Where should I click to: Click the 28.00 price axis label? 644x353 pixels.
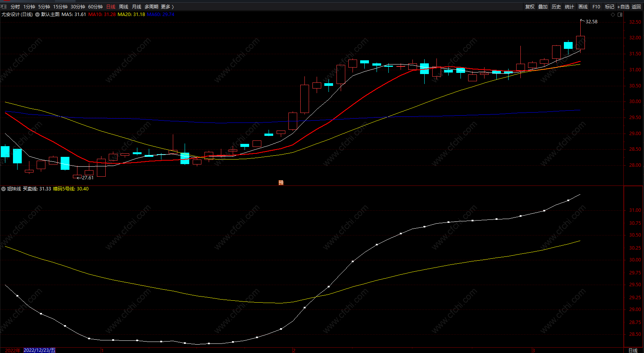[x=635, y=165]
